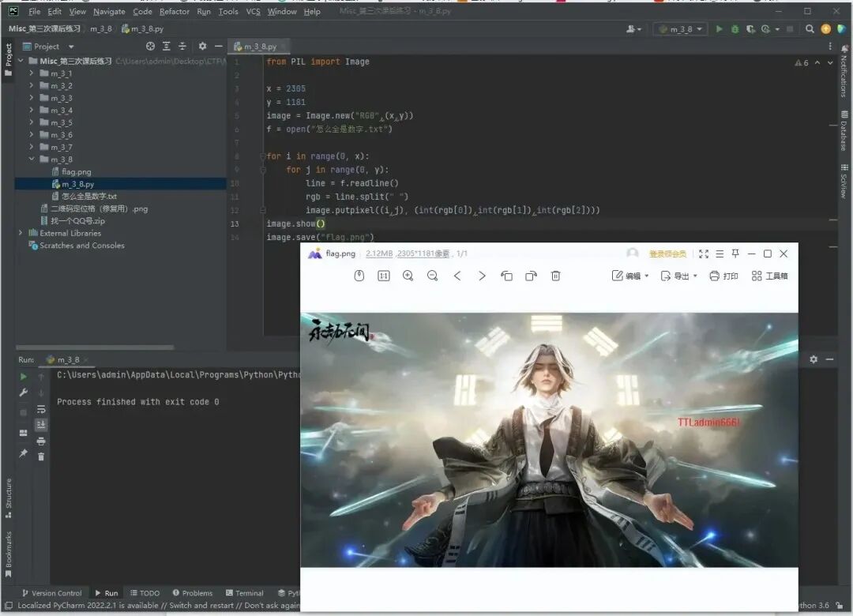Zoom out on flag.png in image viewer
Screen dimensions: 853x616
[433, 276]
